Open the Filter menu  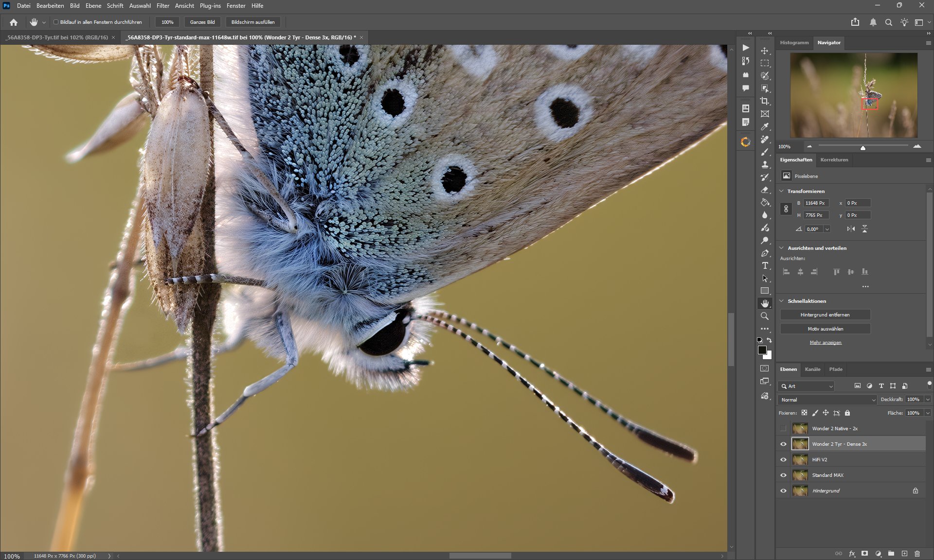(162, 6)
